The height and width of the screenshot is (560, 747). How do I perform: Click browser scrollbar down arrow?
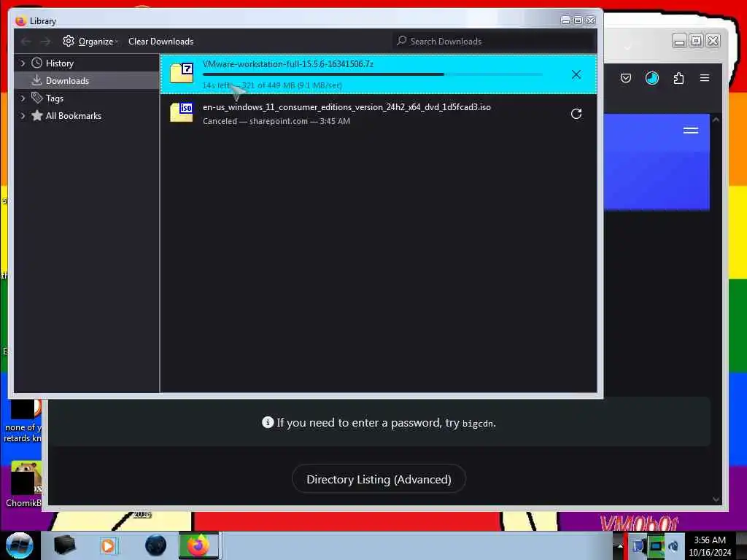(x=716, y=499)
